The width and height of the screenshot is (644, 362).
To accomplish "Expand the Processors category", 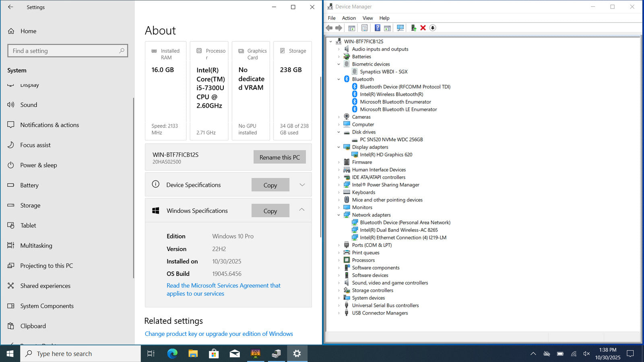I will (x=339, y=260).
